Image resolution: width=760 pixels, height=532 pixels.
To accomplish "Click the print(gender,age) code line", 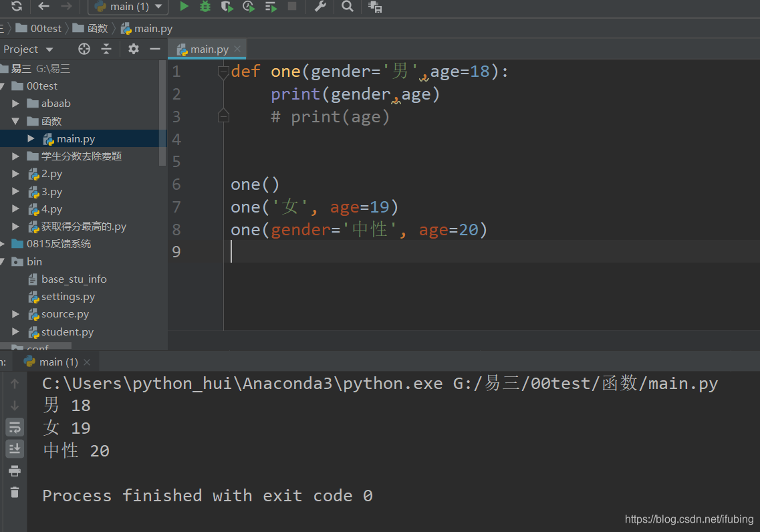I will coord(356,94).
